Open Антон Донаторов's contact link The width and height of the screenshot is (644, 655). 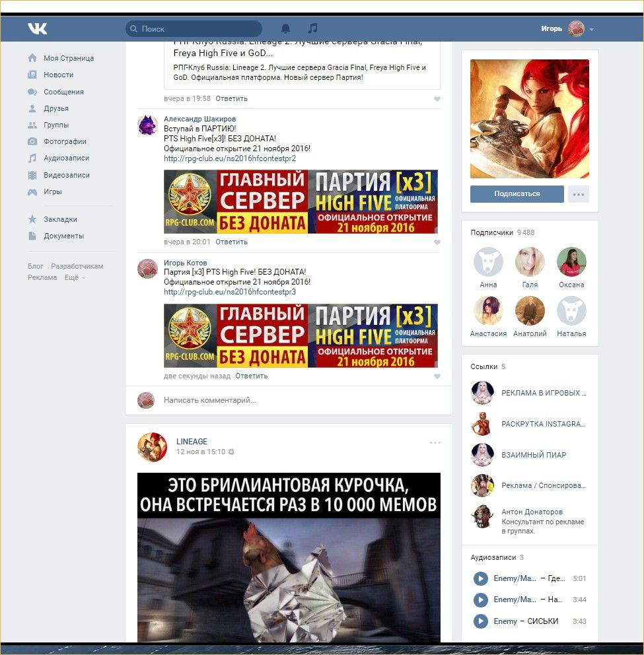[x=532, y=512]
